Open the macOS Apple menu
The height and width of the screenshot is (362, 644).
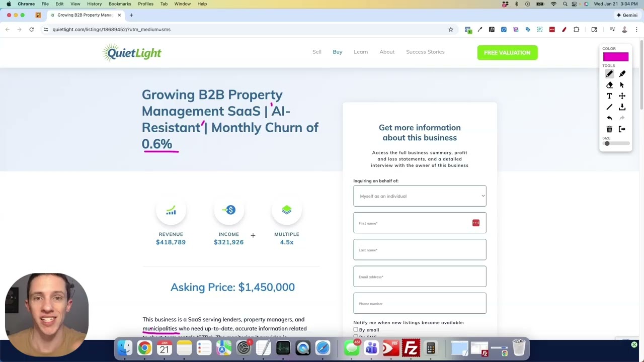tap(9, 4)
